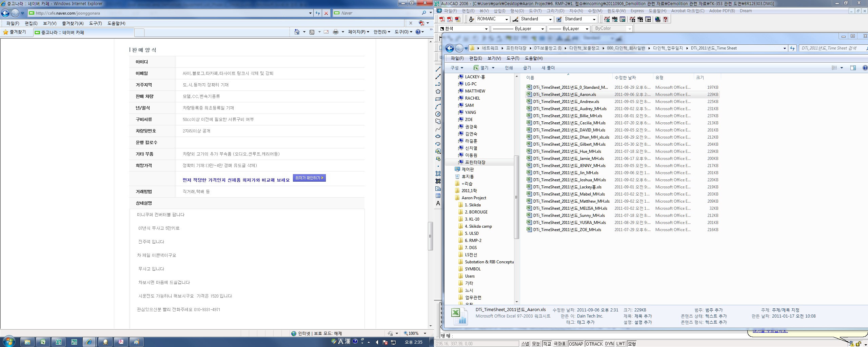The width and height of the screenshot is (868, 347).
Task: Click 즐겨찾기 star button in IE
Action: tap(15, 32)
